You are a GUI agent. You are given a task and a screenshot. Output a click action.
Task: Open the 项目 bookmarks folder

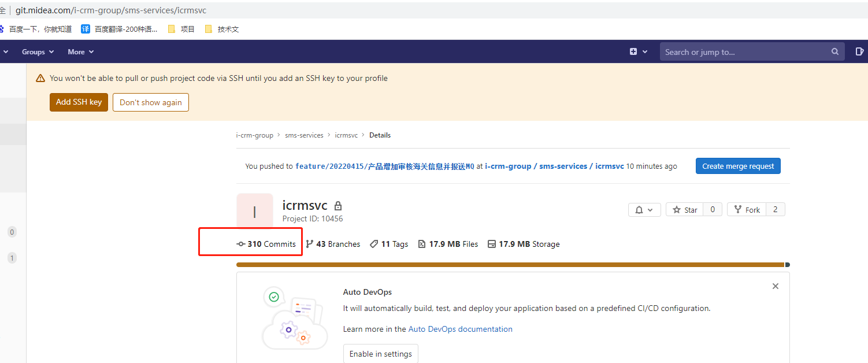181,28
